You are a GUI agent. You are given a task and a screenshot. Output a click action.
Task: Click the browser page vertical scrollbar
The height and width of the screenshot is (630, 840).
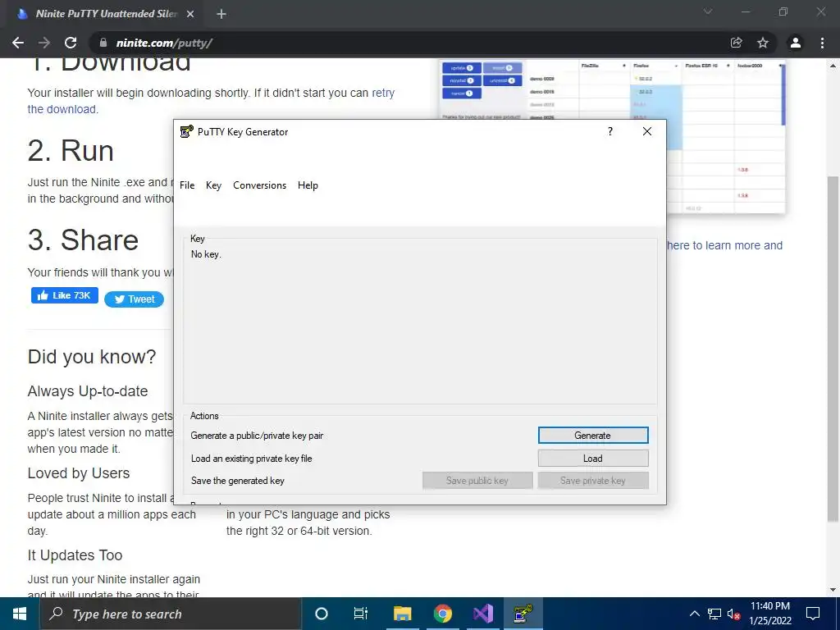(x=833, y=348)
